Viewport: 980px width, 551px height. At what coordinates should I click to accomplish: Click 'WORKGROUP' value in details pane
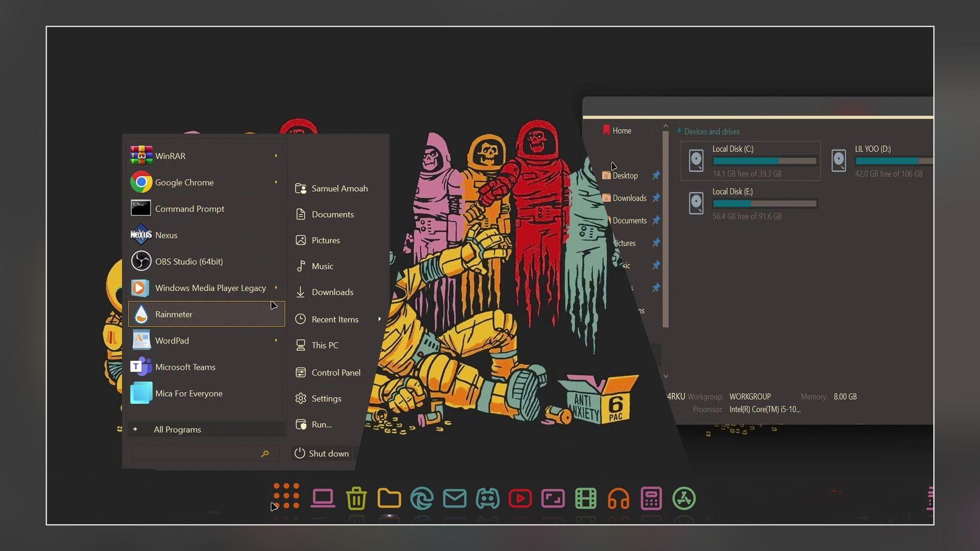pyautogui.click(x=750, y=397)
